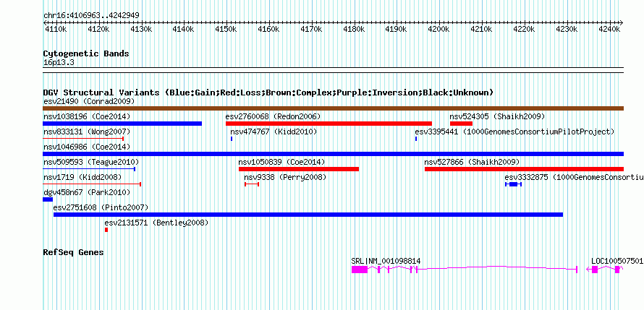Open the esv2131571 (Bentley2008) label
The image size is (644, 310).
(156, 223)
